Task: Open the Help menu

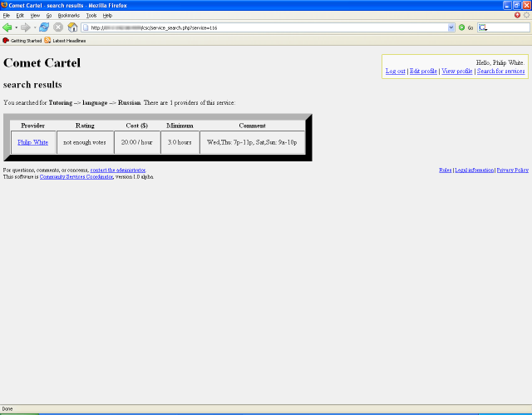Action: point(107,15)
